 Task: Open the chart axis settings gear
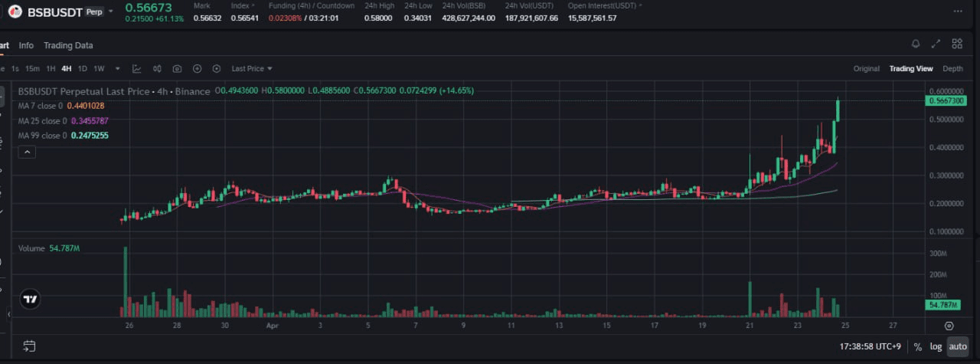pyautogui.click(x=949, y=325)
